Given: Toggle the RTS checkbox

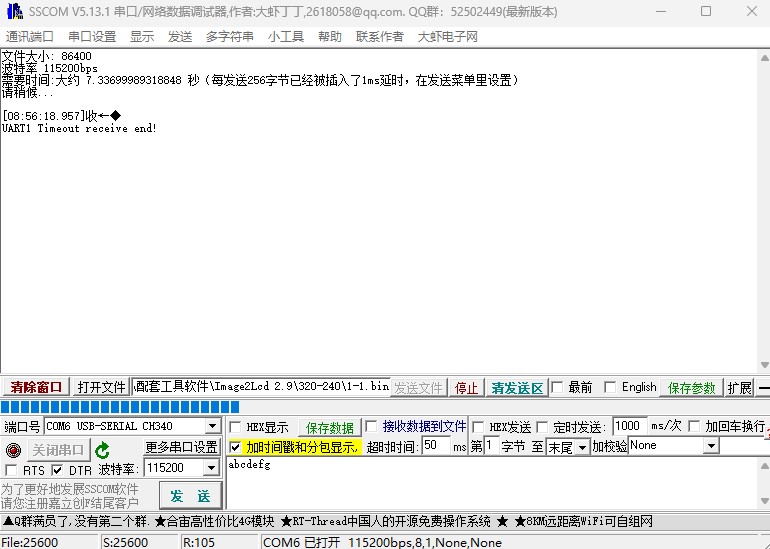Looking at the screenshot, I should click(11, 470).
